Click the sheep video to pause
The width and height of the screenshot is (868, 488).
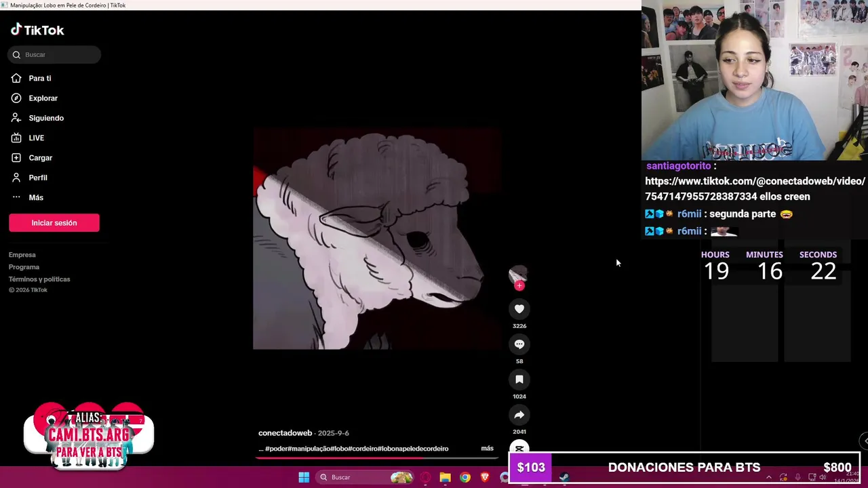pyautogui.click(x=377, y=239)
